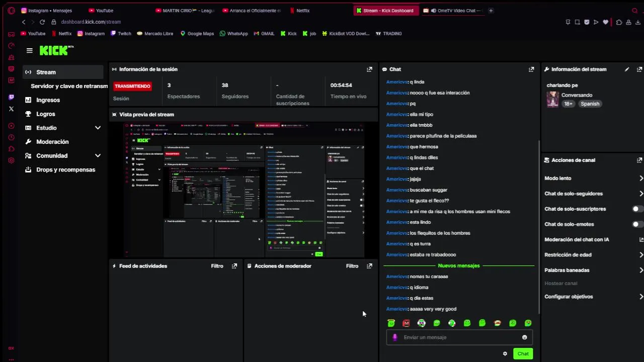Open history clock in Opera sidebar

point(11,137)
